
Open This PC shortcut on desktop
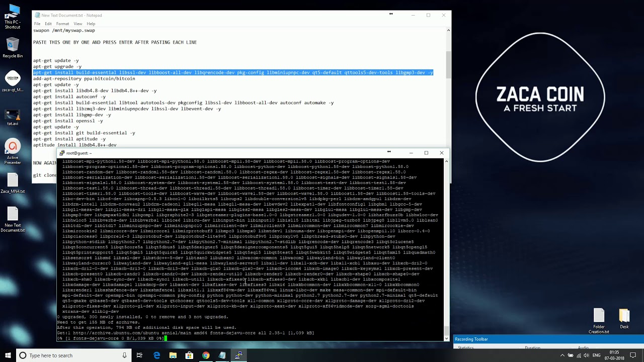(x=13, y=17)
